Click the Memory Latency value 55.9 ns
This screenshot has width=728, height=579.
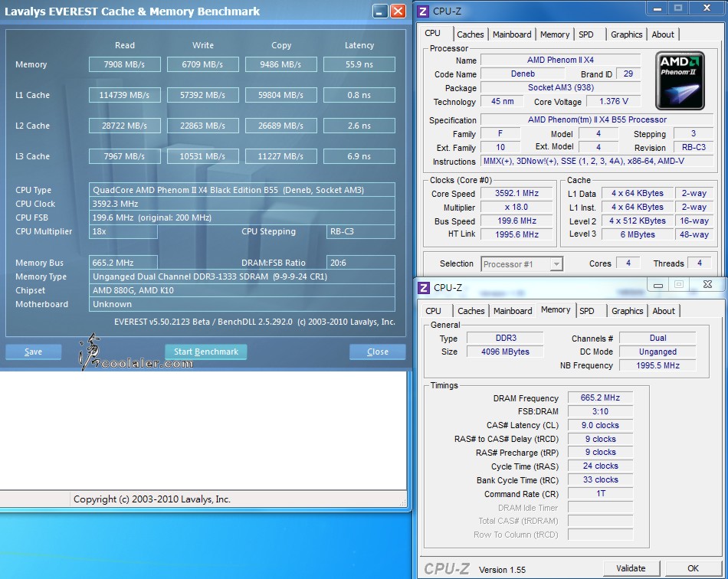point(359,64)
